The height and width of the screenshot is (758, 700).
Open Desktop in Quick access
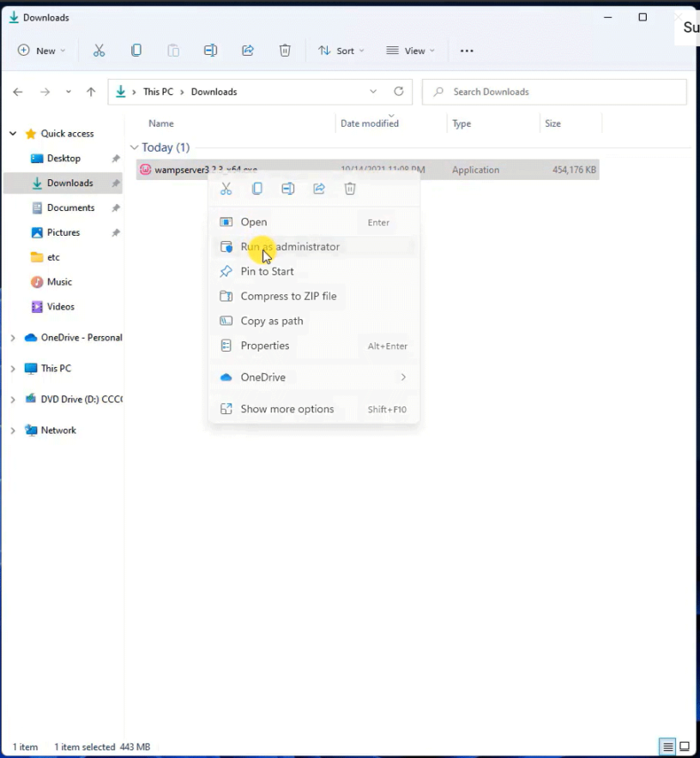pyautogui.click(x=63, y=158)
